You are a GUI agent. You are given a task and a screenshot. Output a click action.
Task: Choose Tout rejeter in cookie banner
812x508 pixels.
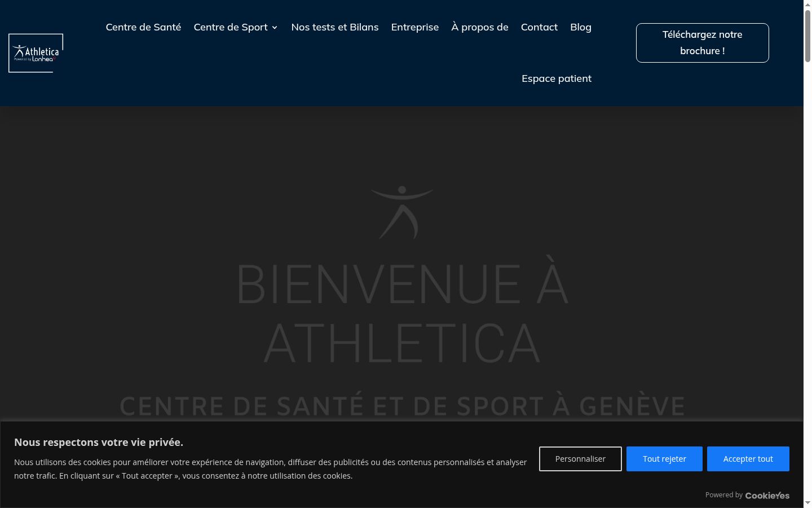[x=664, y=459]
